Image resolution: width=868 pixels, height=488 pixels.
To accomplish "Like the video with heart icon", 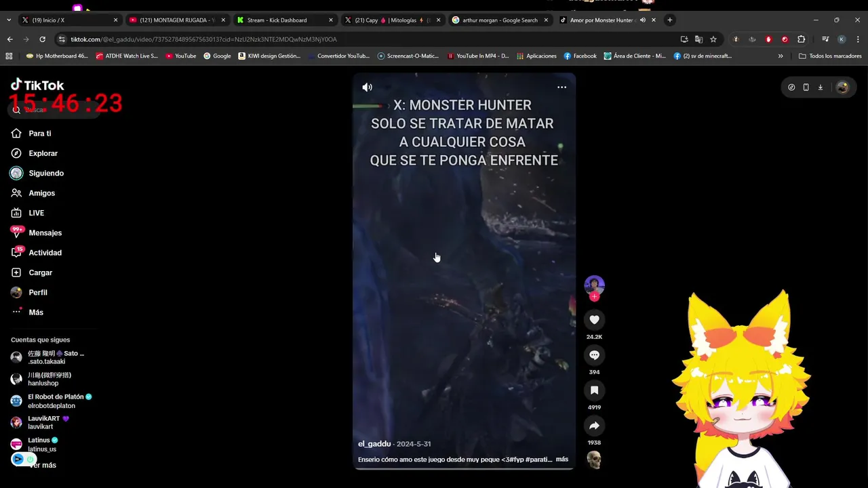I will [x=594, y=320].
